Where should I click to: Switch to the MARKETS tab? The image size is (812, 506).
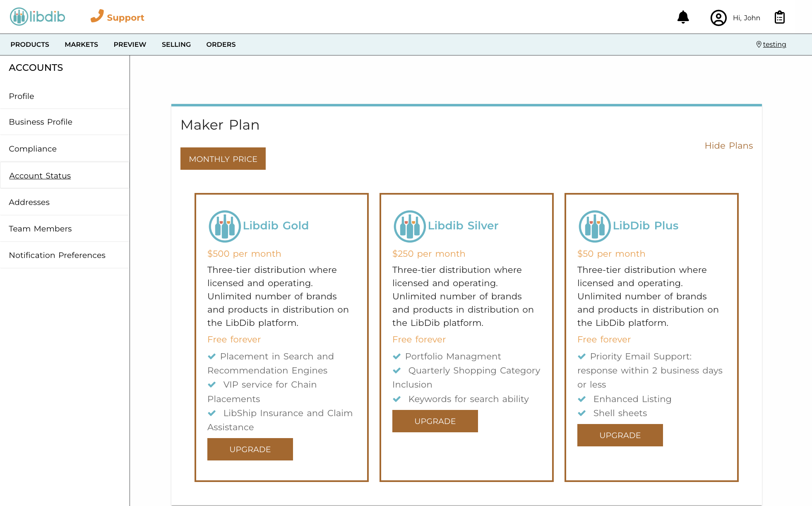(81, 44)
